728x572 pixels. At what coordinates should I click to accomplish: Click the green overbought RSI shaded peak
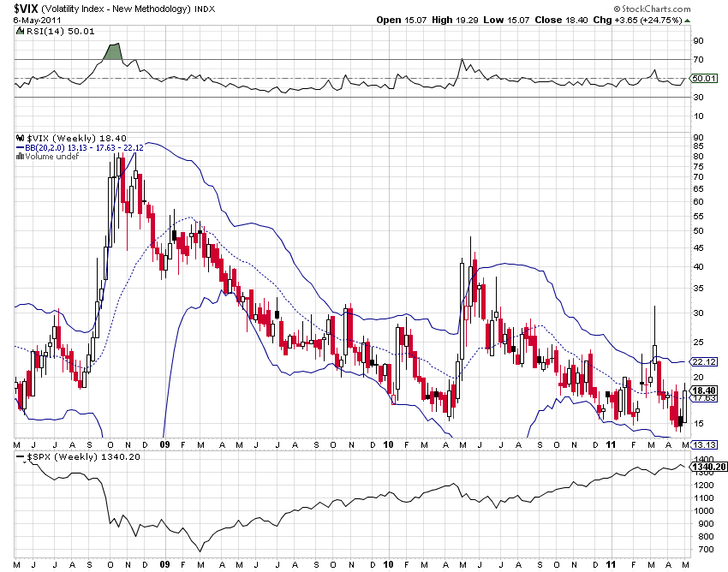pos(113,51)
